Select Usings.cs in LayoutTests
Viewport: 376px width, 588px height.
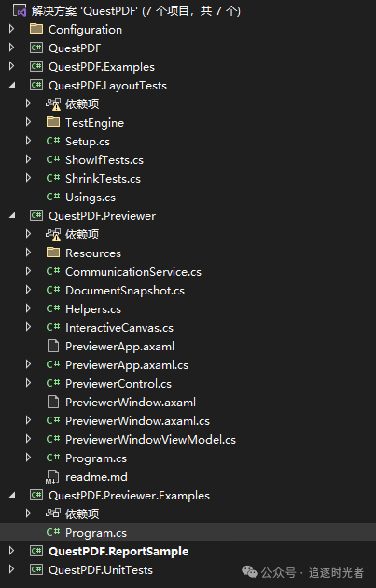click(x=91, y=198)
